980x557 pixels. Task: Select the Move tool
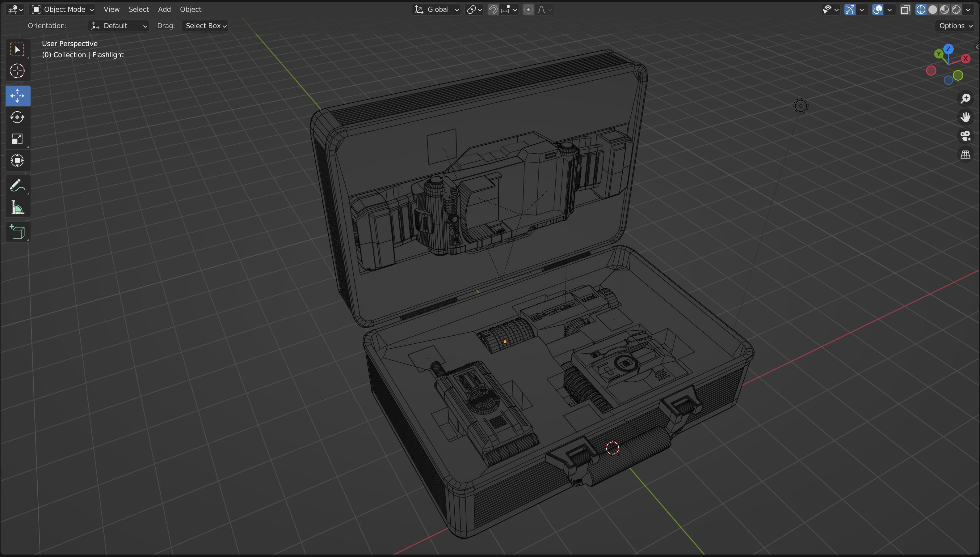click(x=18, y=96)
